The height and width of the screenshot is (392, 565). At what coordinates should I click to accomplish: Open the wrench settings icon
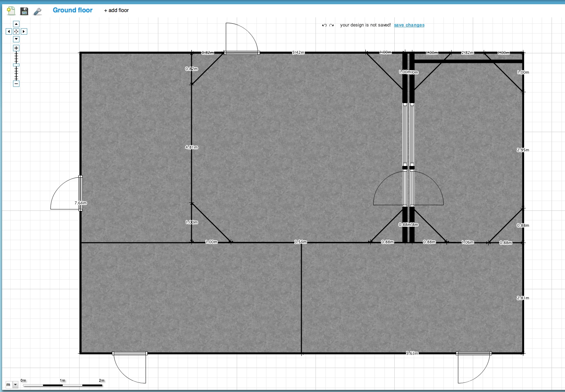(x=37, y=12)
